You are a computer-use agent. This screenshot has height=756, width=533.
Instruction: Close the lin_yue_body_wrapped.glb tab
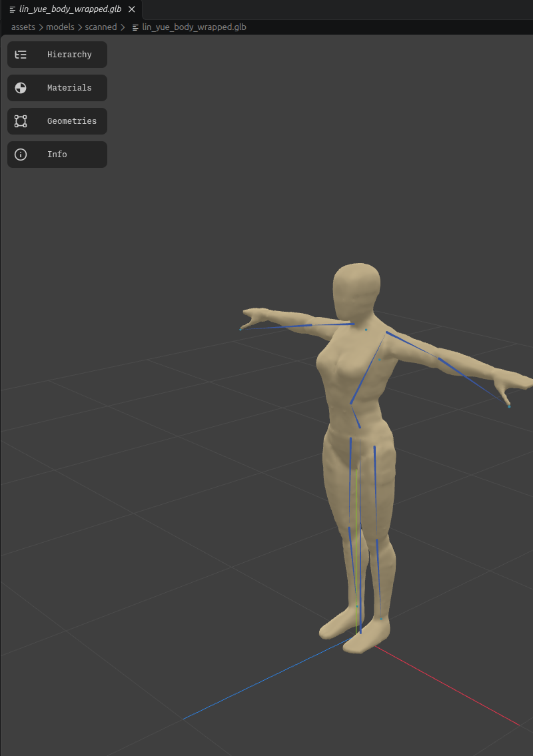click(132, 9)
